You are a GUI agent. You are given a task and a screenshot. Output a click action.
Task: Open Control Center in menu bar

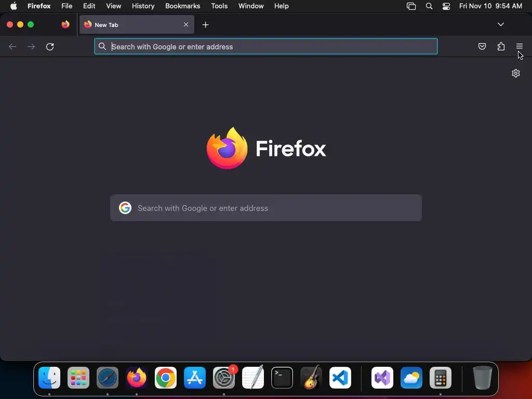(x=446, y=6)
